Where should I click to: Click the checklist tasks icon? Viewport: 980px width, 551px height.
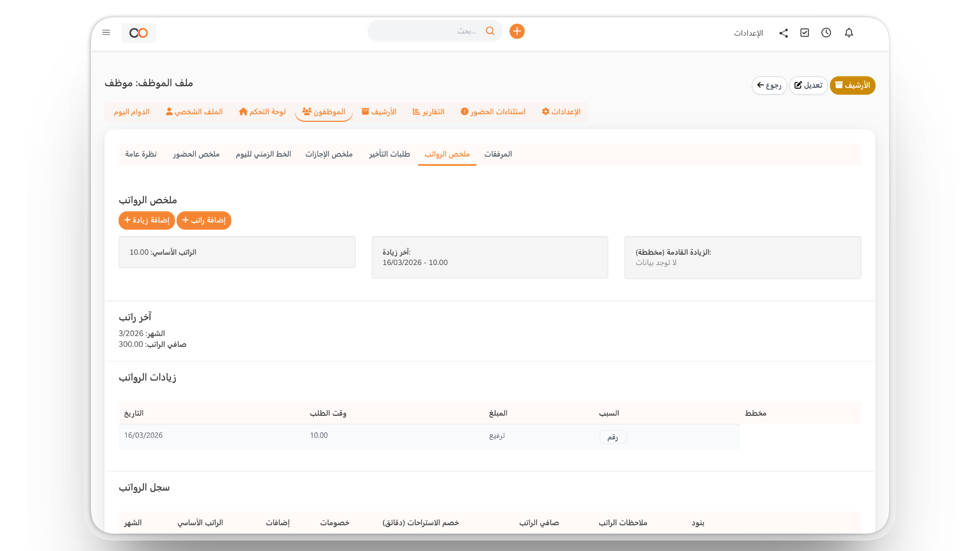click(x=804, y=33)
